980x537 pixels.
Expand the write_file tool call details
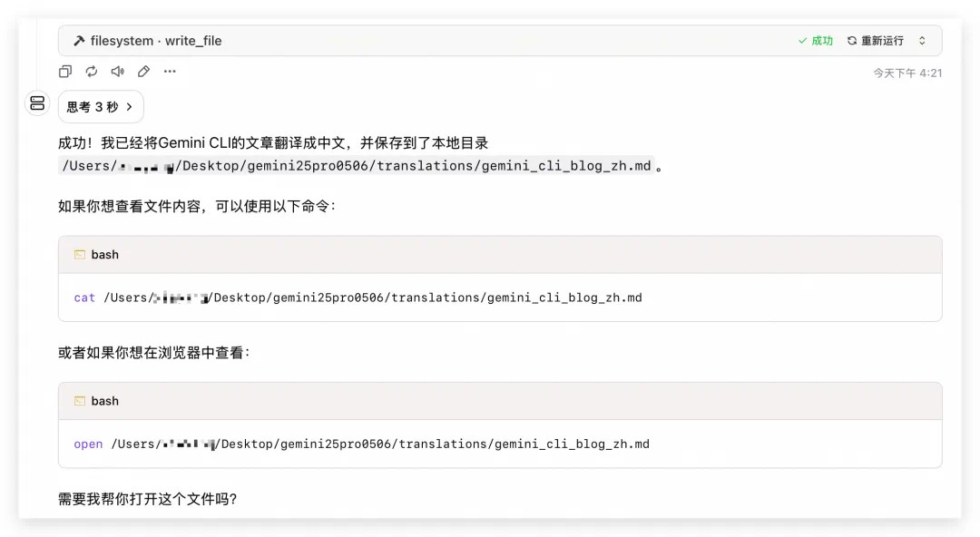coord(922,41)
